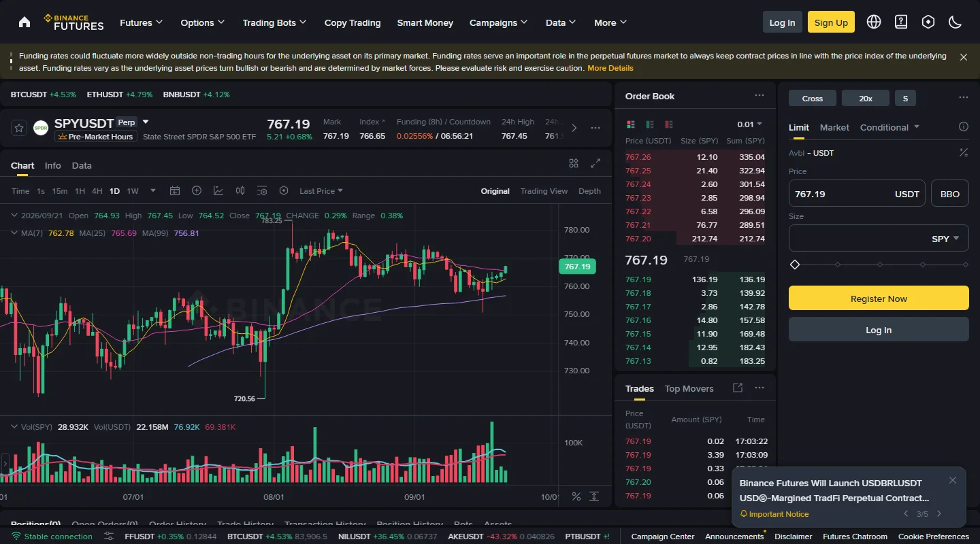
Task: Open the Last Price dropdown
Action: click(x=321, y=191)
